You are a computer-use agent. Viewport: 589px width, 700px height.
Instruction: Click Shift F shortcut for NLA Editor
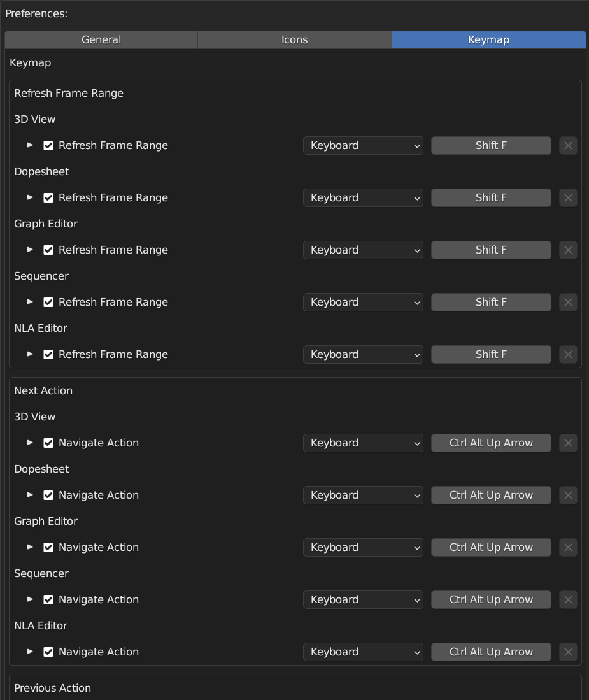coord(491,355)
